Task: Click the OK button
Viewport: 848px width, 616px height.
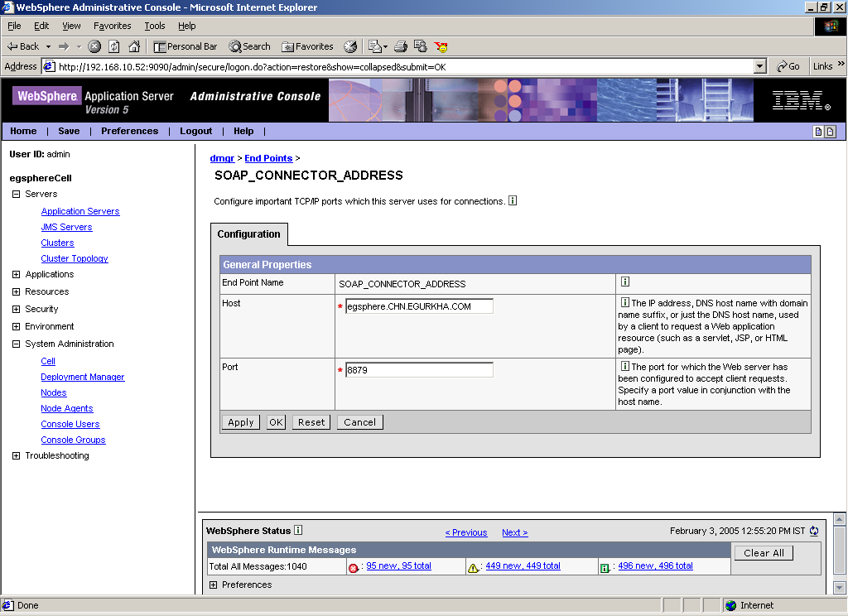Action: tap(276, 422)
